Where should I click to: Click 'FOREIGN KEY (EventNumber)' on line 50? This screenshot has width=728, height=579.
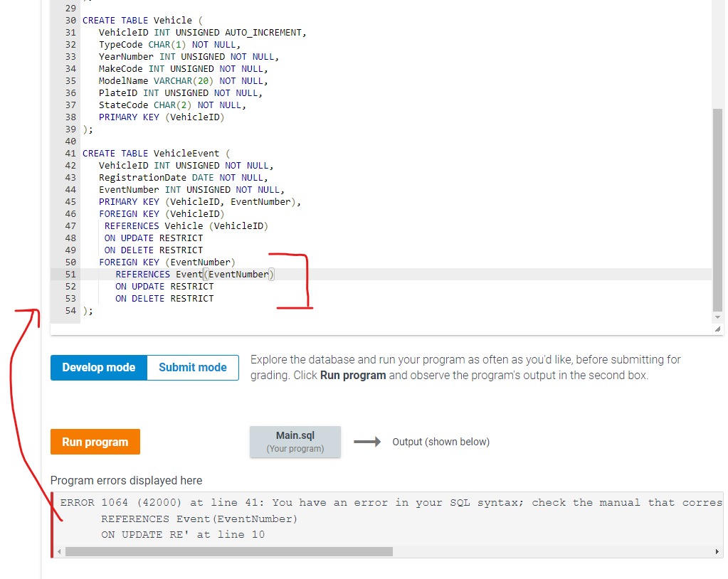coord(167,262)
